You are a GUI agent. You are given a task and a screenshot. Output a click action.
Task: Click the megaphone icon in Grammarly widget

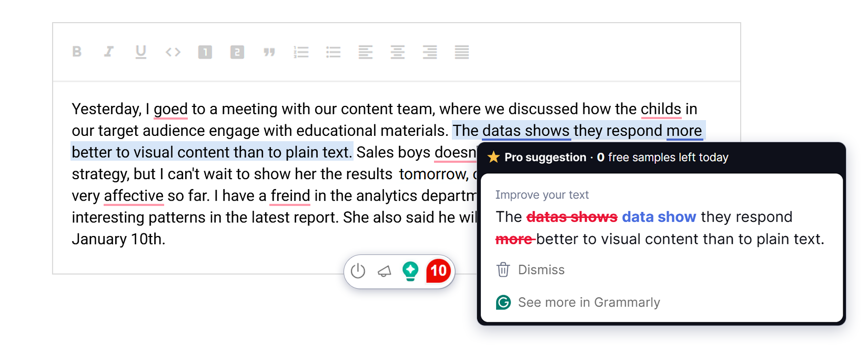[x=385, y=271]
